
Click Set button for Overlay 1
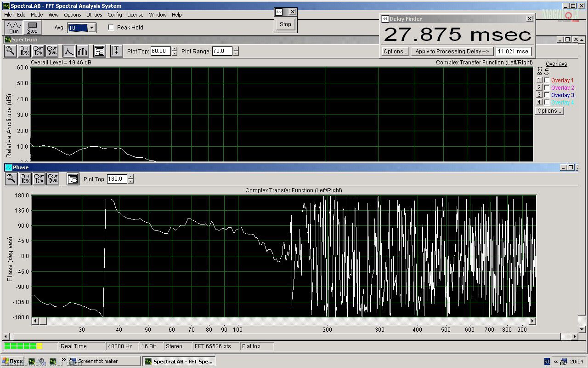click(x=540, y=80)
